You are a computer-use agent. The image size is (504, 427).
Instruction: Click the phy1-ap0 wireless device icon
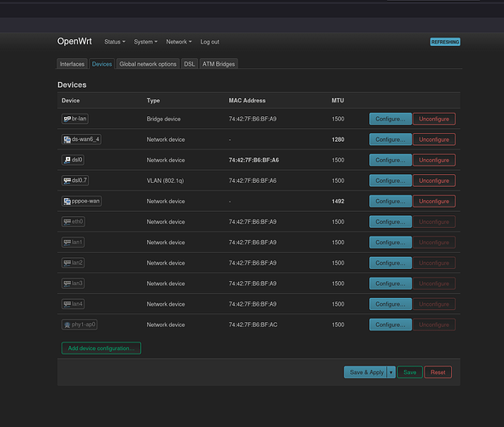(x=67, y=325)
